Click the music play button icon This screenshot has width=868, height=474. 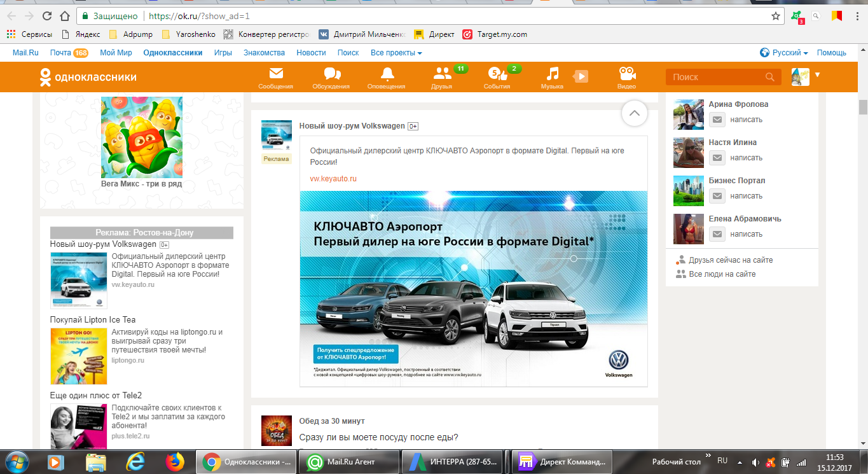click(x=581, y=76)
